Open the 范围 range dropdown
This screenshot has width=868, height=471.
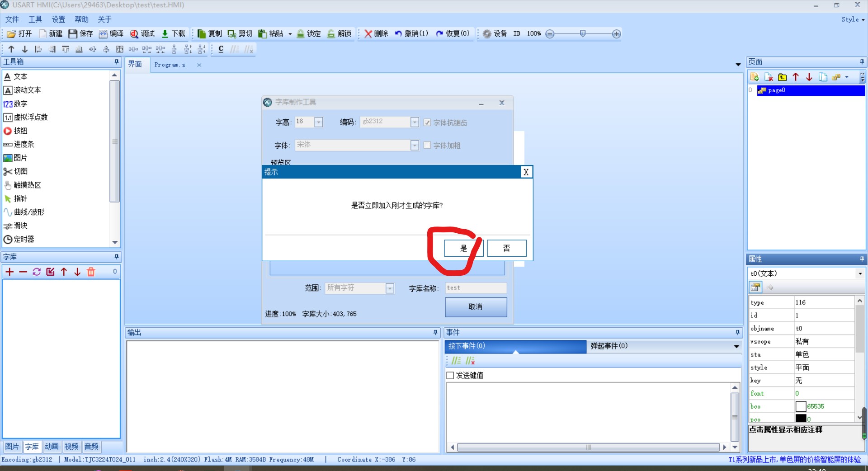click(390, 288)
